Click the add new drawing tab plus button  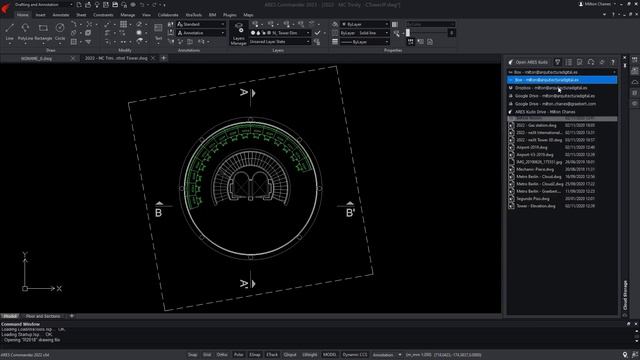point(164,58)
